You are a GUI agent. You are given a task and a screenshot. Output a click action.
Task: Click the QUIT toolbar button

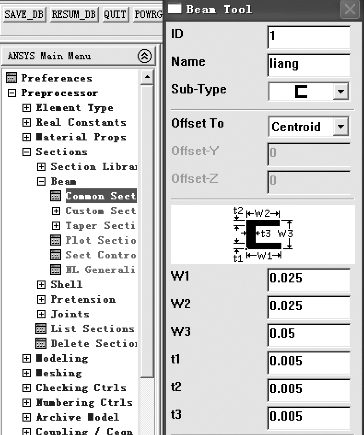115,15
